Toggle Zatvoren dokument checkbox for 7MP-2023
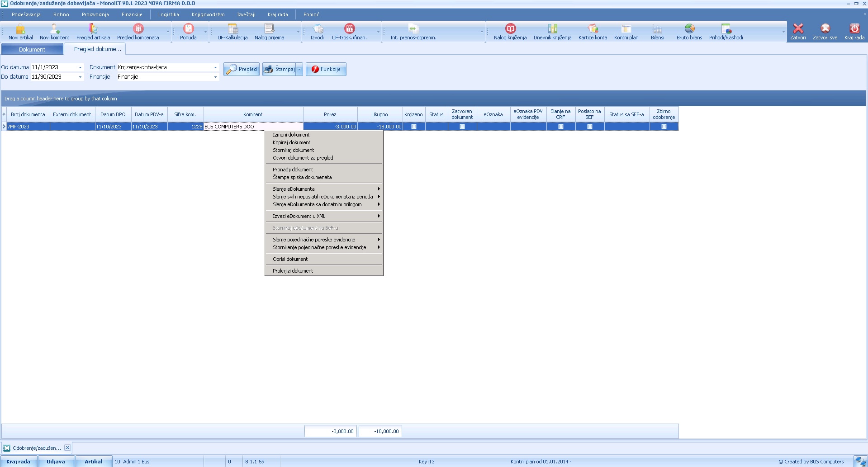868x467 pixels. pos(462,127)
